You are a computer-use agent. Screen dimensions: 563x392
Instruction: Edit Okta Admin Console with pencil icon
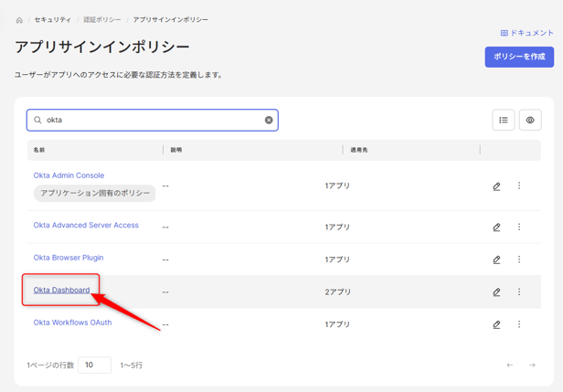pos(496,186)
